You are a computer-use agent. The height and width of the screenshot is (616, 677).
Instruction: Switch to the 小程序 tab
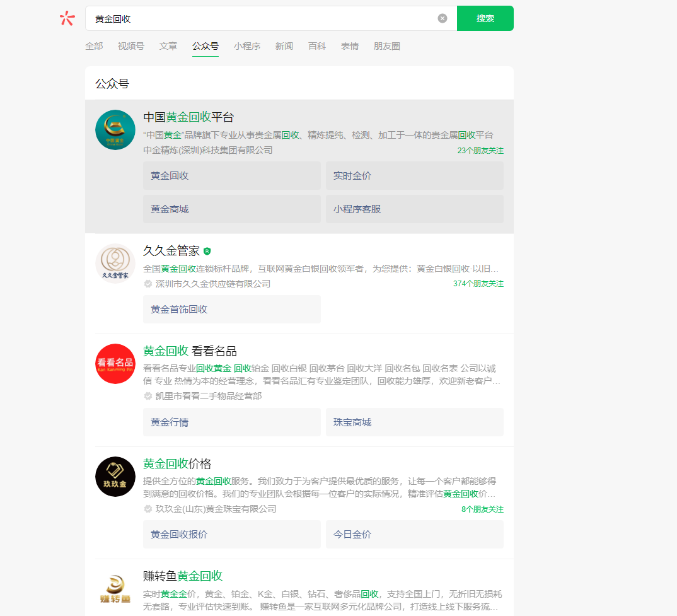coord(247,46)
